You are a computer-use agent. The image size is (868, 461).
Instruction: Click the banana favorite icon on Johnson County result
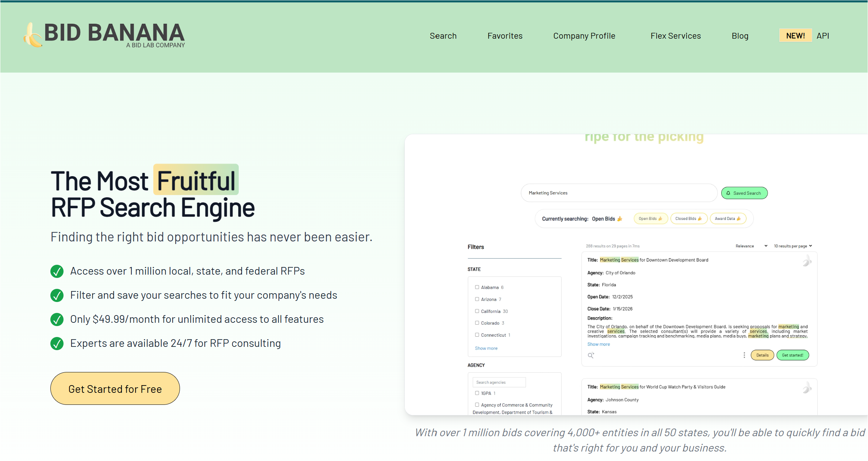click(x=807, y=388)
